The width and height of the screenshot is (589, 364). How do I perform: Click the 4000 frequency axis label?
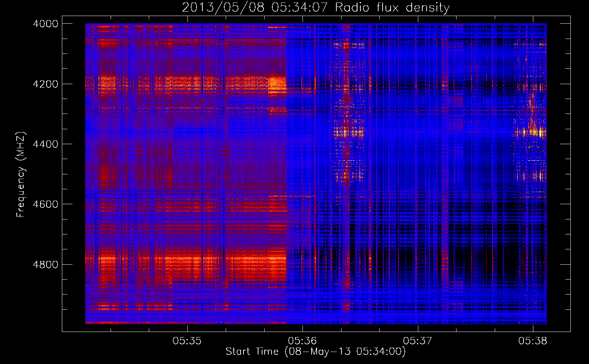(x=46, y=24)
